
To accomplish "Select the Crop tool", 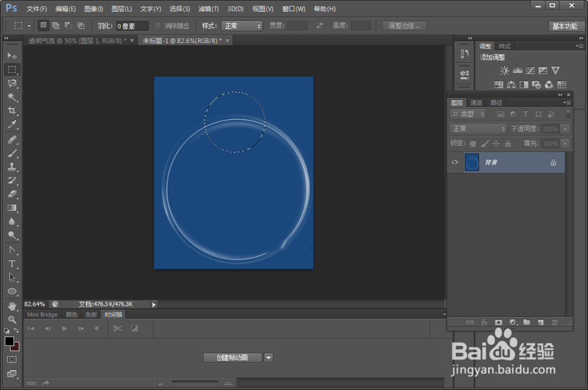I will point(12,111).
